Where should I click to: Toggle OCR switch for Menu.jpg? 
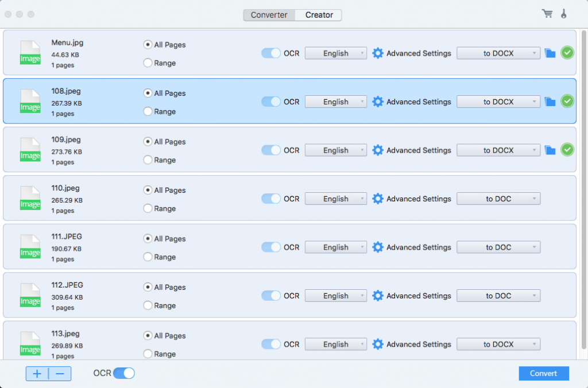(x=271, y=53)
